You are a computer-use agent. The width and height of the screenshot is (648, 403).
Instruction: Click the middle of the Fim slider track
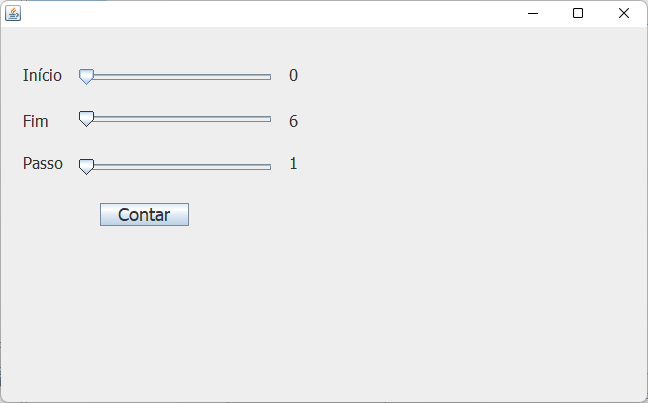[175, 119]
